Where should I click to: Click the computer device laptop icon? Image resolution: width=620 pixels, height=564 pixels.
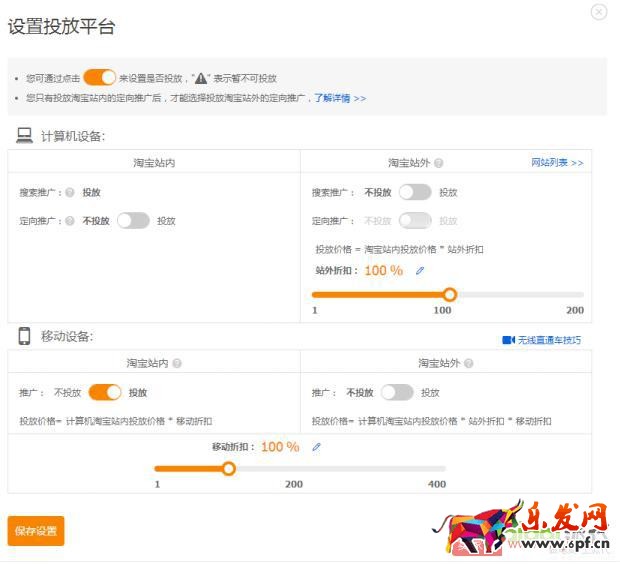tap(25, 136)
